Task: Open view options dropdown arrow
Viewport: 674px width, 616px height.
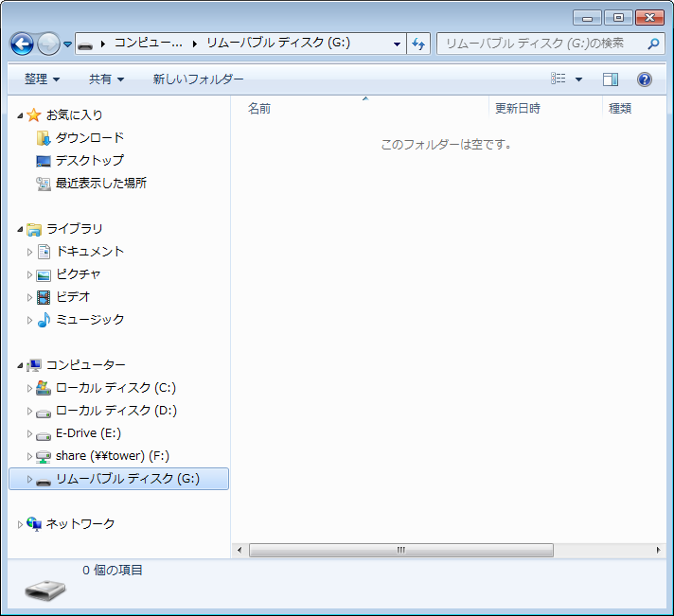Action: (x=578, y=79)
